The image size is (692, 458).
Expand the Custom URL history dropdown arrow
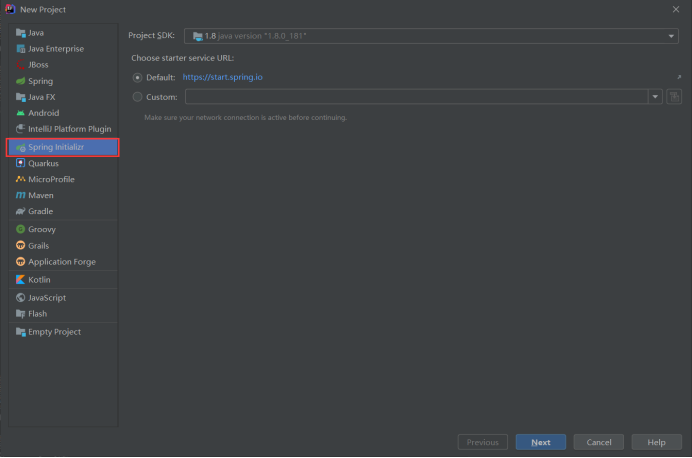(x=655, y=97)
